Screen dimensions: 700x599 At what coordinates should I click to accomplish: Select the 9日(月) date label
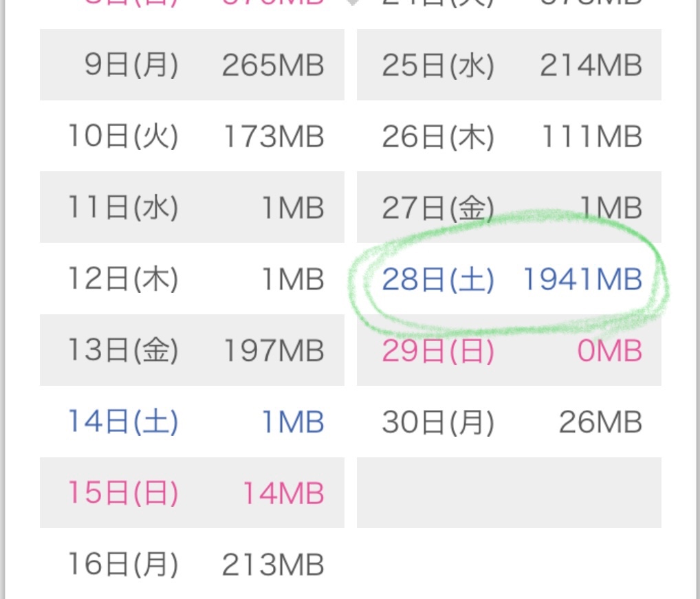[x=131, y=65]
